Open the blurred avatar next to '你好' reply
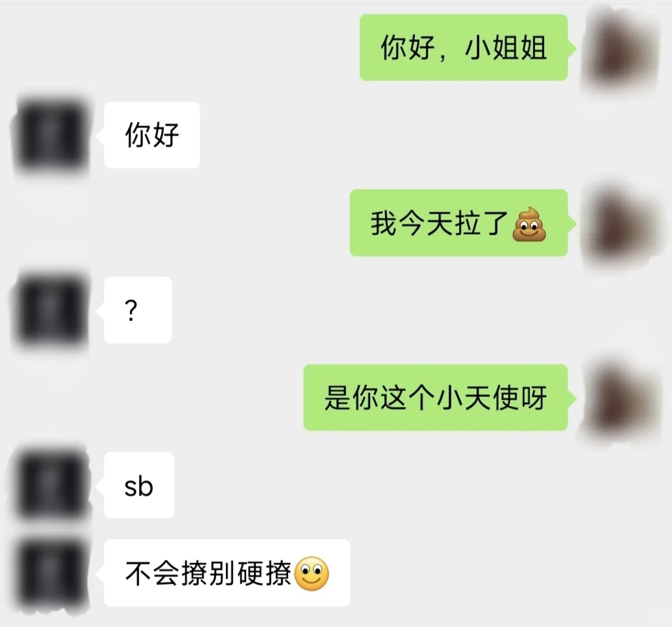 pyautogui.click(x=52, y=135)
